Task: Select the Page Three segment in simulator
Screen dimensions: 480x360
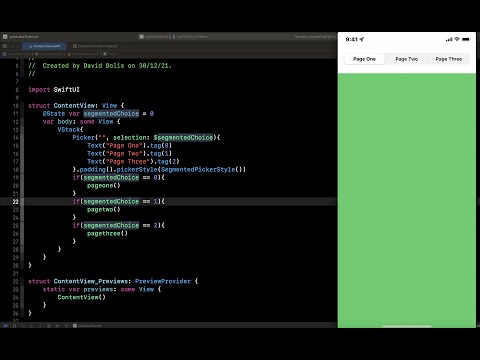Action: tap(449, 59)
